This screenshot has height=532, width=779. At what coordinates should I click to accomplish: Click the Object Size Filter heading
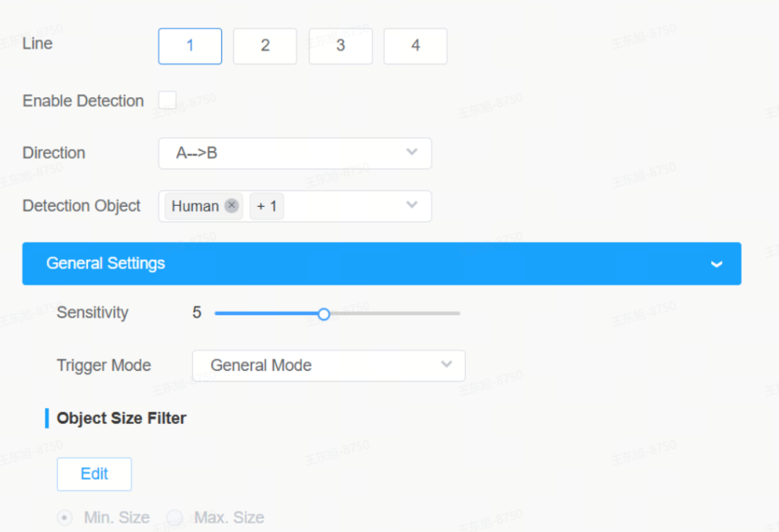coord(122,418)
